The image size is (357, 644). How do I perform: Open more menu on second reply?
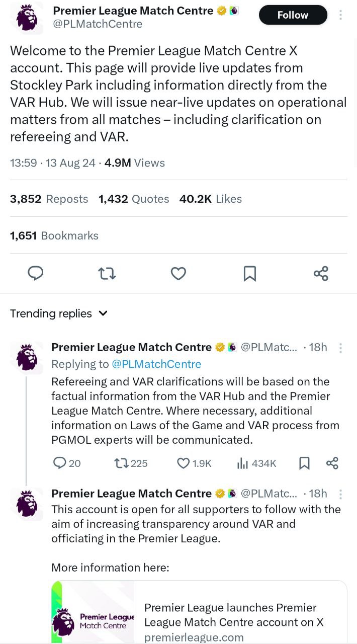tap(340, 494)
